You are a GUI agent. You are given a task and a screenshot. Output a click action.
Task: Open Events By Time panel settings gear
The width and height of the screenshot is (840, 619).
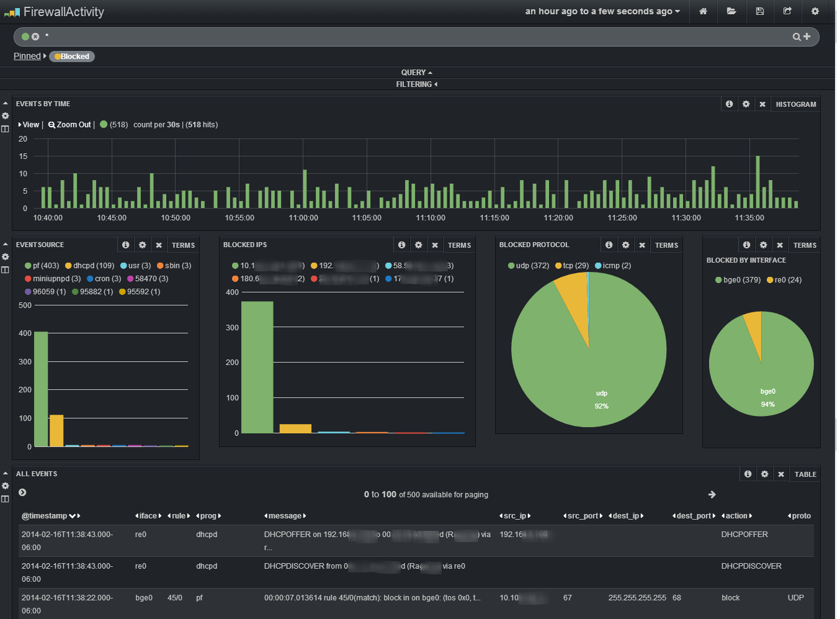pyautogui.click(x=746, y=104)
